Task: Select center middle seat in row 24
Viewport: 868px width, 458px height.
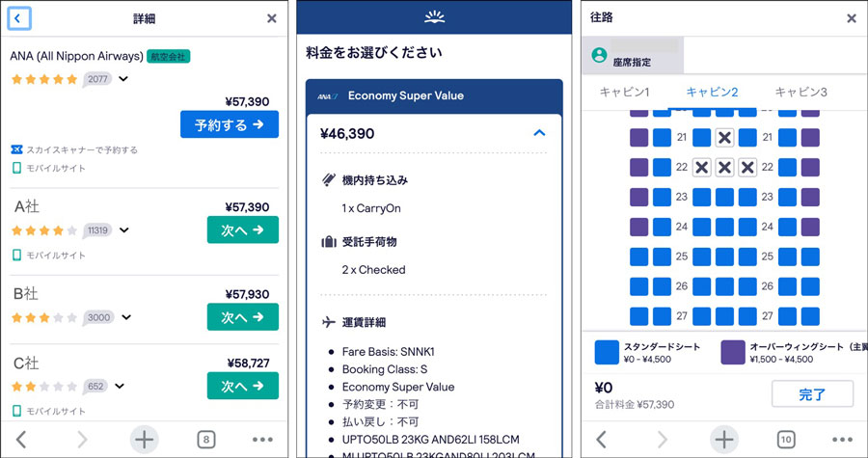Action: (x=724, y=227)
